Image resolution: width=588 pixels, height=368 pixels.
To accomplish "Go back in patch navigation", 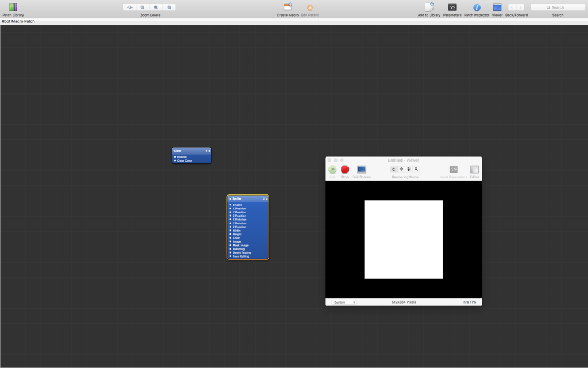I will tap(512, 7).
